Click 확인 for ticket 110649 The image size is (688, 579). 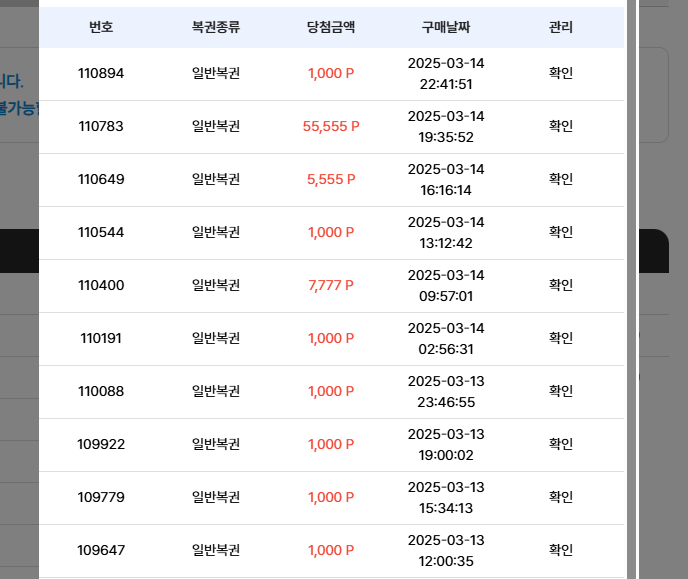tap(561, 179)
